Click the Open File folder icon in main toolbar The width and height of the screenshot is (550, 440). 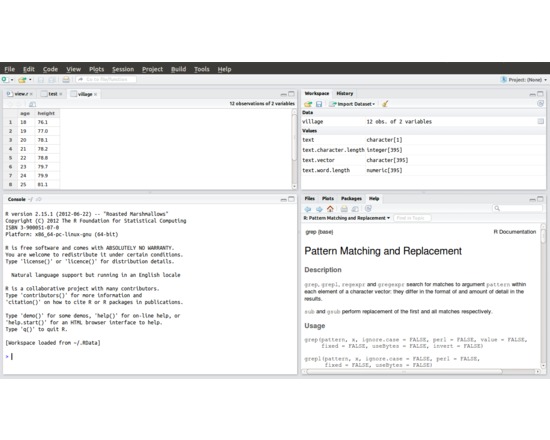[x=22, y=80]
